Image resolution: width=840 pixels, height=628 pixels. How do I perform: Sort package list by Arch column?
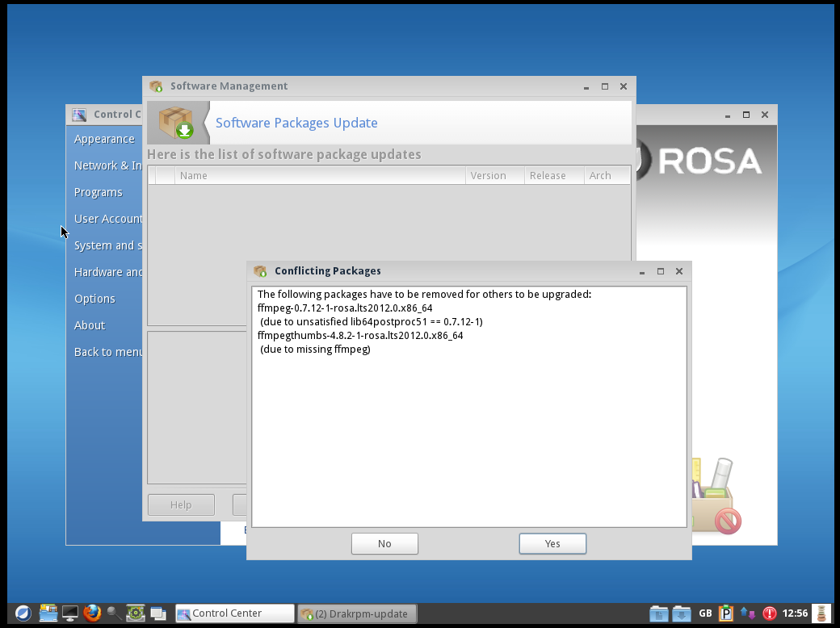click(607, 176)
